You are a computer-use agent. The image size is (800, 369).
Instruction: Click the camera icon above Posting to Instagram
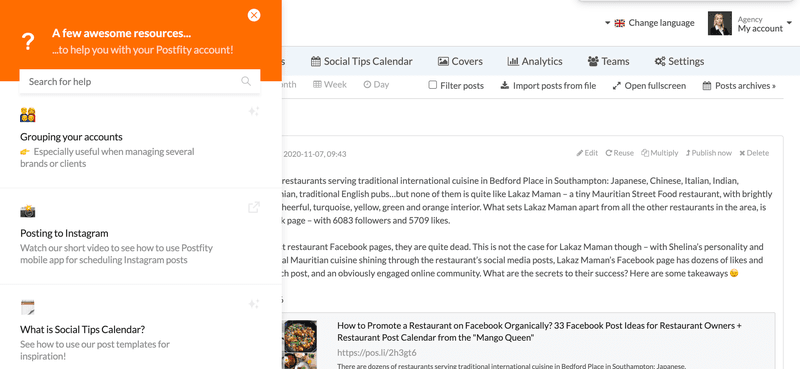tap(28, 211)
